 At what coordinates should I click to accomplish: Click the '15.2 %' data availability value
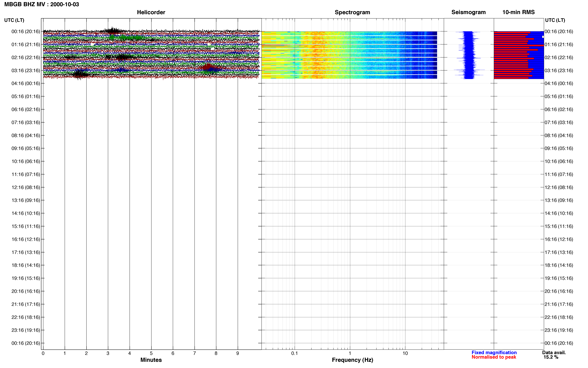[551, 357]
